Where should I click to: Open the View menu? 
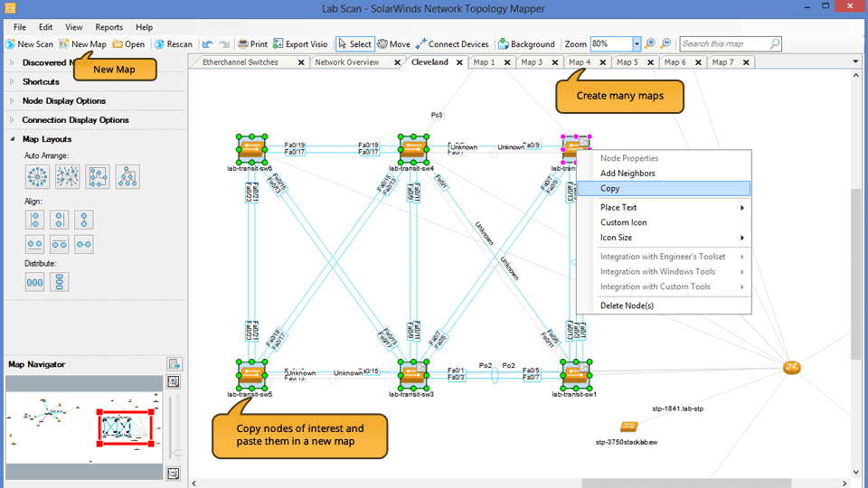coord(73,27)
